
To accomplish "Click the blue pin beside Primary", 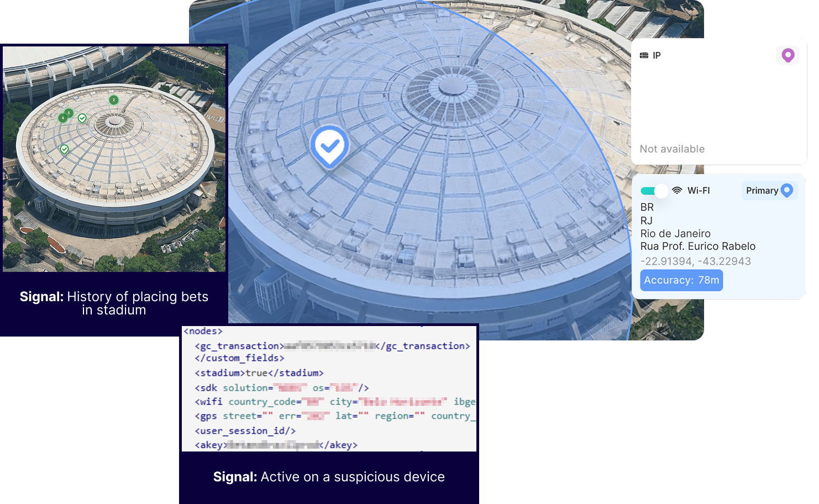I will [787, 190].
